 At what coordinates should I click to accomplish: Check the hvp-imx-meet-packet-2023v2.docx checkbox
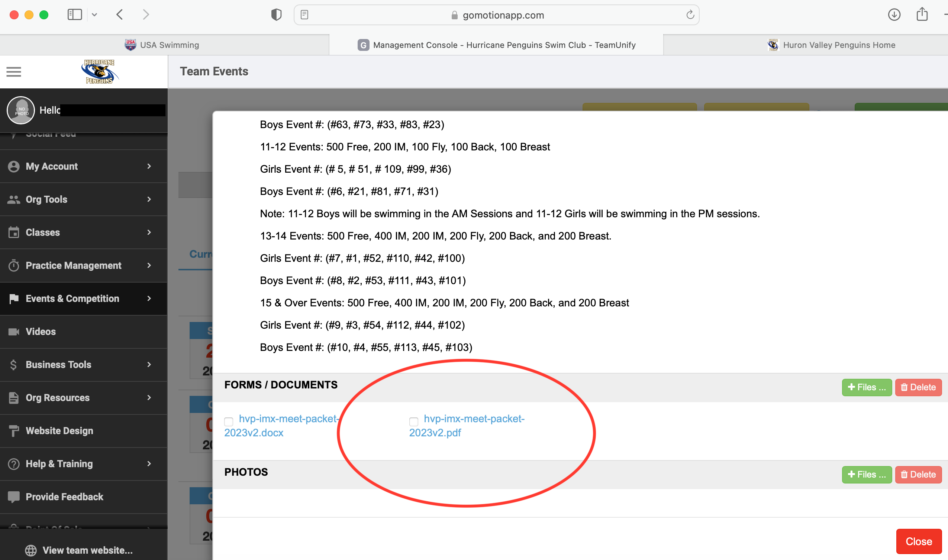coord(229,421)
